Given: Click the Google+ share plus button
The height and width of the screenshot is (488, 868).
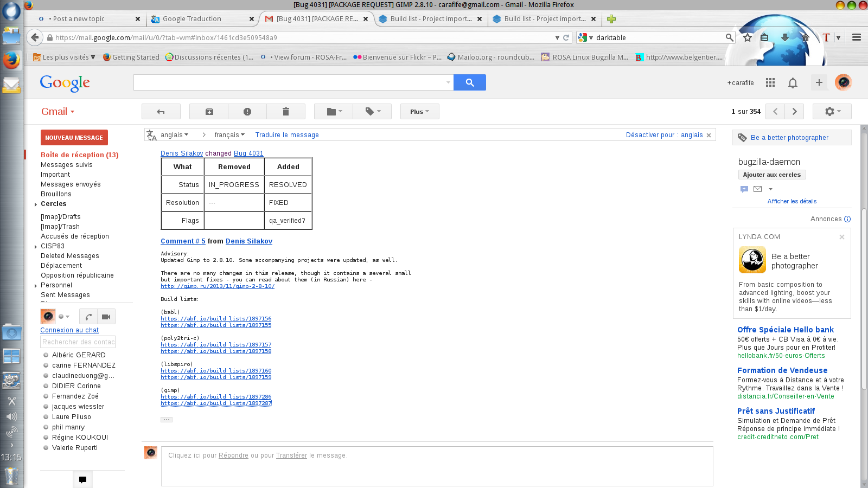Looking at the screenshot, I should (x=819, y=82).
